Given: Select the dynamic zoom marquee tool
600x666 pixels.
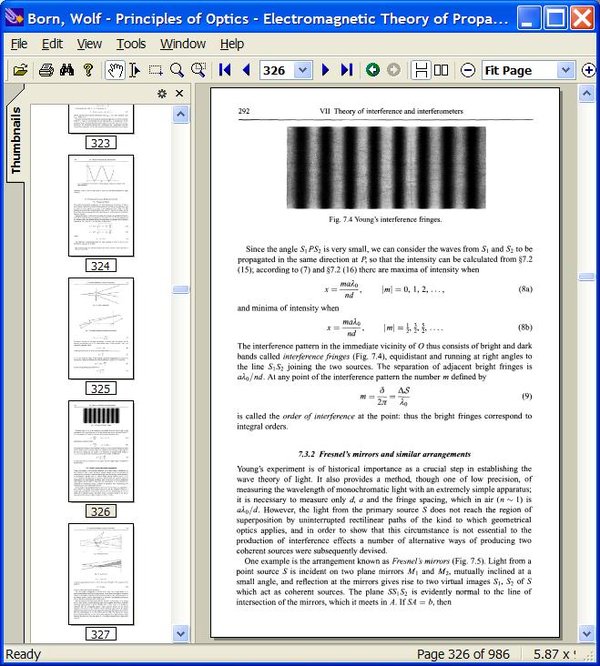Looking at the screenshot, I should (x=198, y=70).
